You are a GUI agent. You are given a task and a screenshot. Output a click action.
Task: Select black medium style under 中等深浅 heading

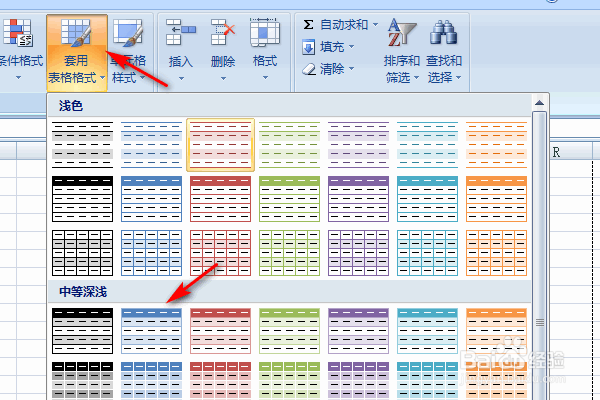click(82, 331)
